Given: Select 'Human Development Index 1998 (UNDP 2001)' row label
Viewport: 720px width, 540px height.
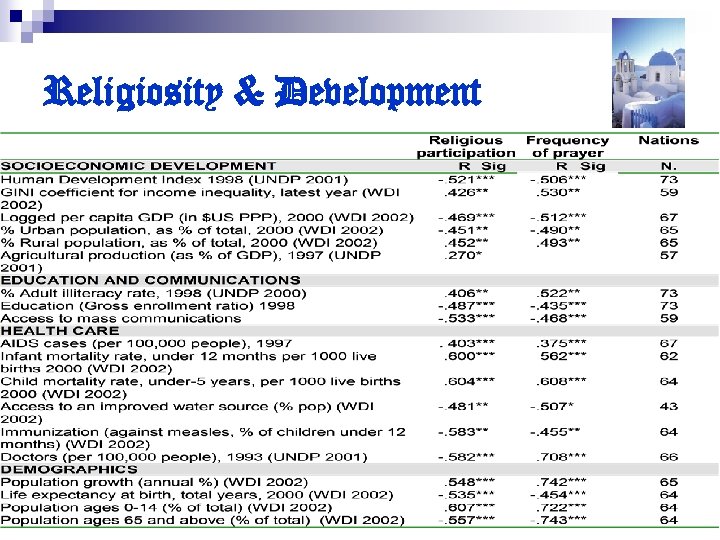Looking at the screenshot, I should (x=174, y=180).
